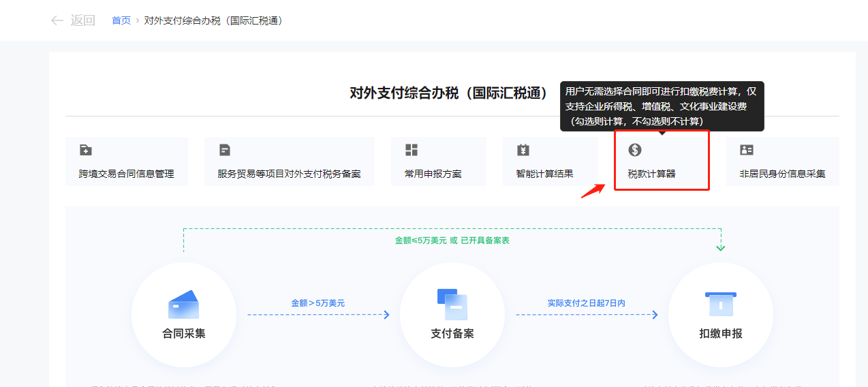Open the 首页 breadcrumb link
This screenshot has width=868, height=387.
coord(121,20)
